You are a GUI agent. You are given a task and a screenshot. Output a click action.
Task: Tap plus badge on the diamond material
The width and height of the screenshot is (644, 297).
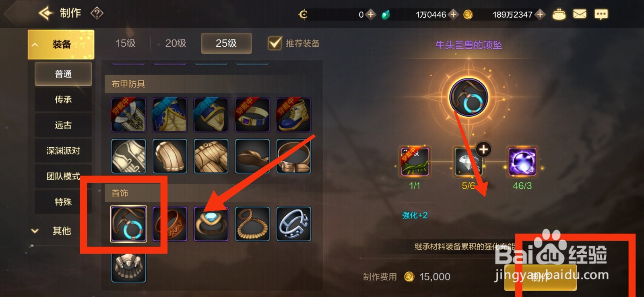pyautogui.click(x=483, y=150)
